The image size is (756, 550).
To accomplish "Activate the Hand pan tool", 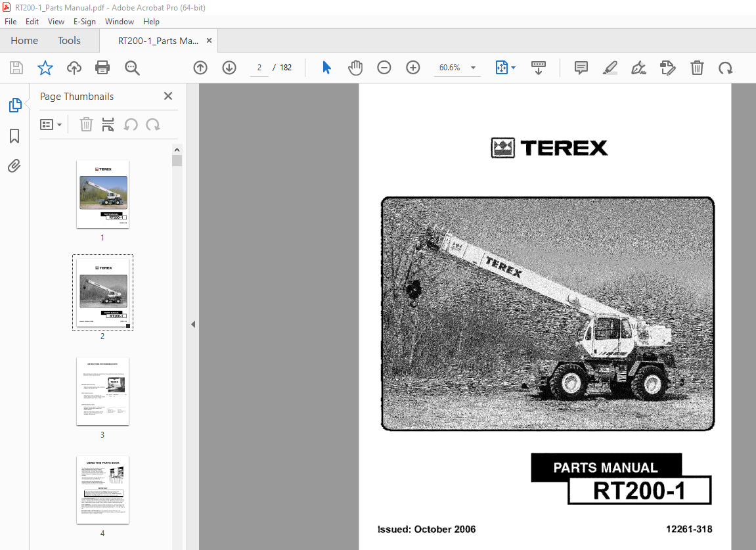I will 355,68.
